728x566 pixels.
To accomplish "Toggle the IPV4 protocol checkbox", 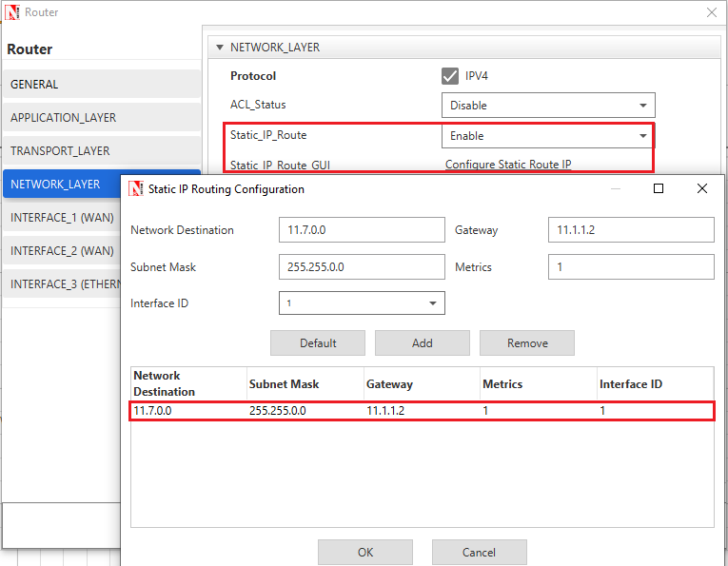I will pyautogui.click(x=450, y=76).
